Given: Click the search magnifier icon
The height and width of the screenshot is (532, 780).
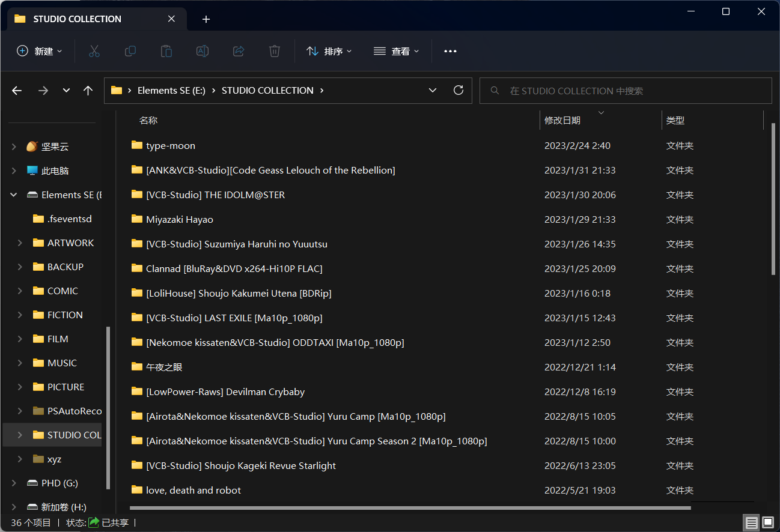Looking at the screenshot, I should pos(495,91).
